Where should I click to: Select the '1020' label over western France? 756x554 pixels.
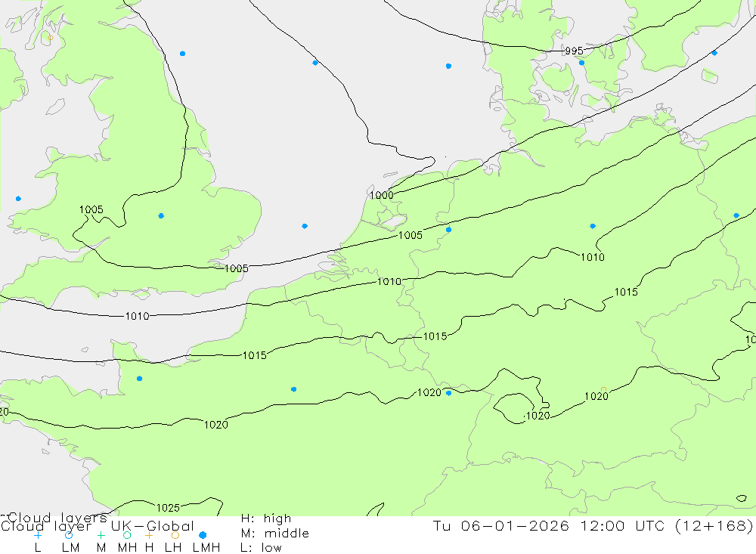click(x=216, y=424)
